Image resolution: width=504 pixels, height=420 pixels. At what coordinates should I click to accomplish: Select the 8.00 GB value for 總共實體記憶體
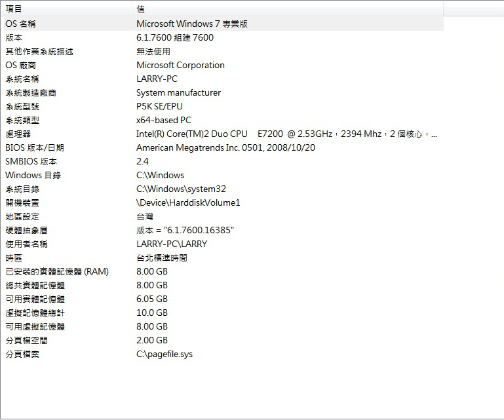coord(152,286)
